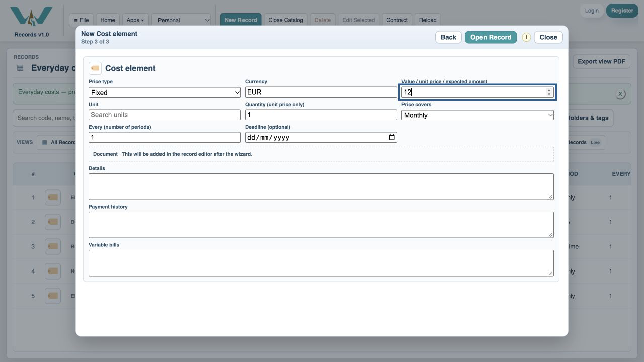Image resolution: width=644 pixels, height=362 pixels.
Task: Open the Price covers dropdown
Action: pos(477,115)
